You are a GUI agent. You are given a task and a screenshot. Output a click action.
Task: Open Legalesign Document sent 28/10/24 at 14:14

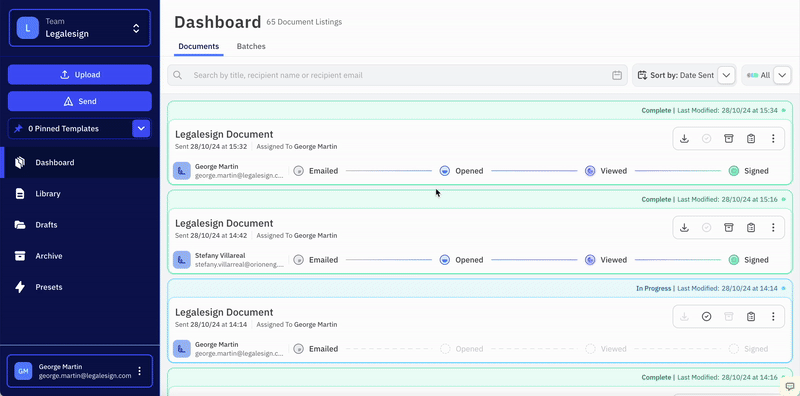click(224, 312)
